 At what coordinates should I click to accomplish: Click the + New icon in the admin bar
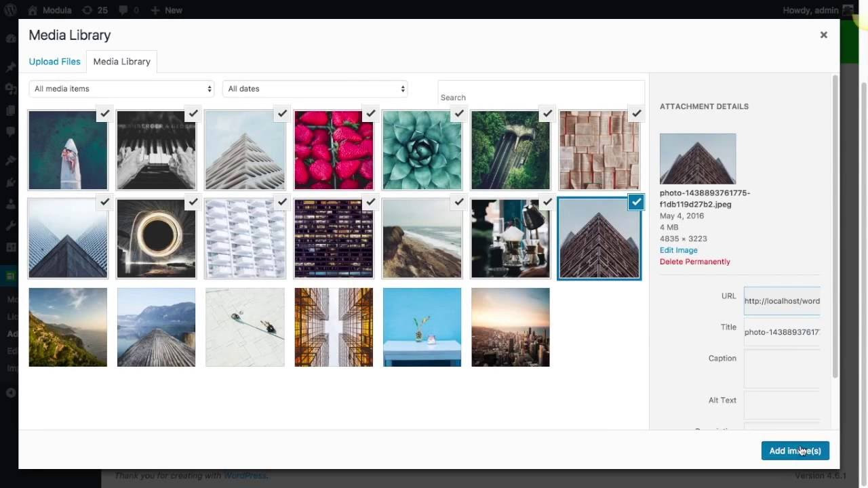pos(155,10)
